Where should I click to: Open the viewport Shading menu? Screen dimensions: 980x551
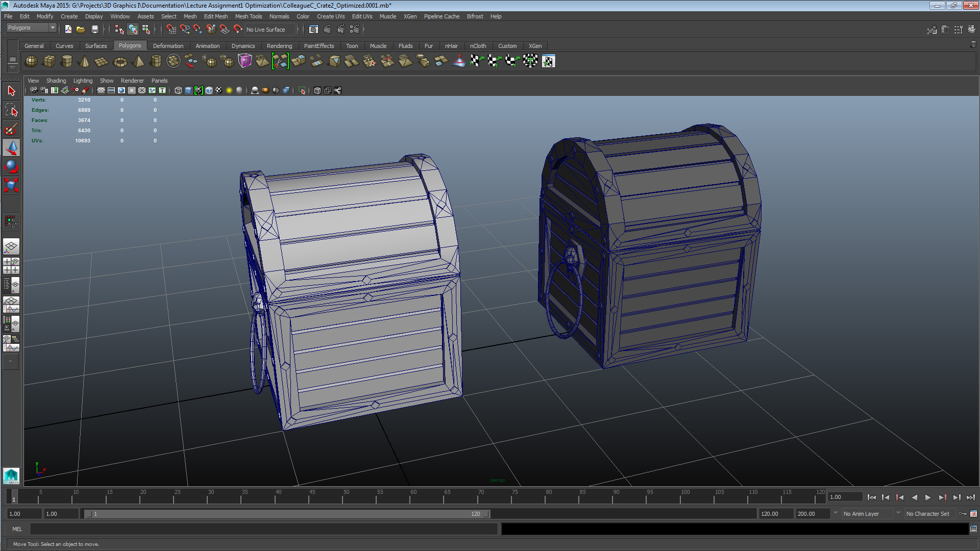pos(56,81)
